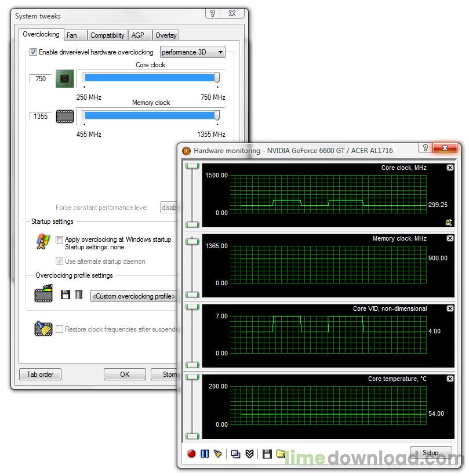Open the performance 3D dropdown
The image size is (469, 476).
click(x=192, y=52)
